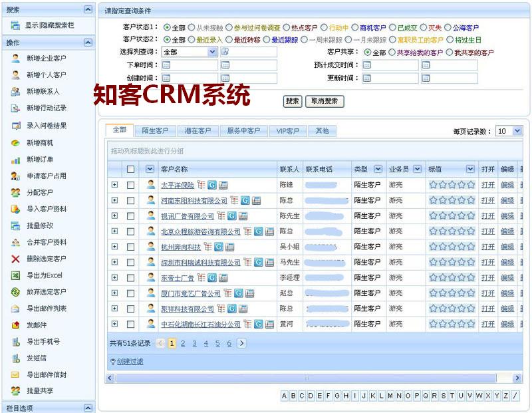Open the 标值 column filter dropdown
532x413 pixels.
click(470, 169)
